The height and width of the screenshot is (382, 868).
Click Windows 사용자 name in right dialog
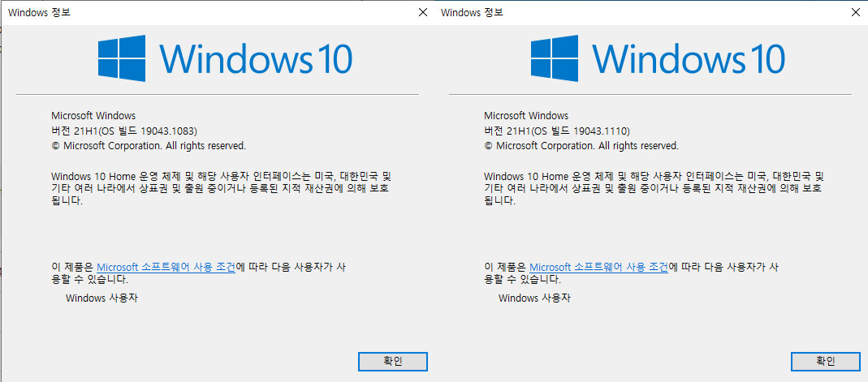534,298
